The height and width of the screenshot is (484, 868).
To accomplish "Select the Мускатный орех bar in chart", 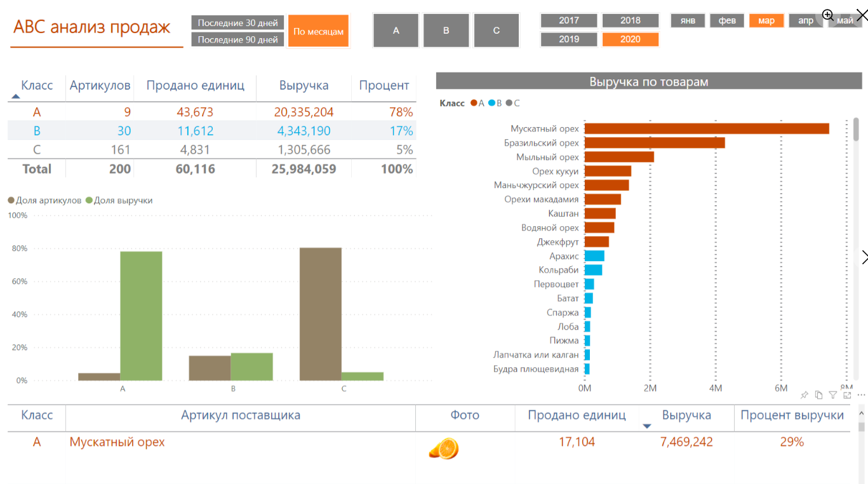I will 706,129.
